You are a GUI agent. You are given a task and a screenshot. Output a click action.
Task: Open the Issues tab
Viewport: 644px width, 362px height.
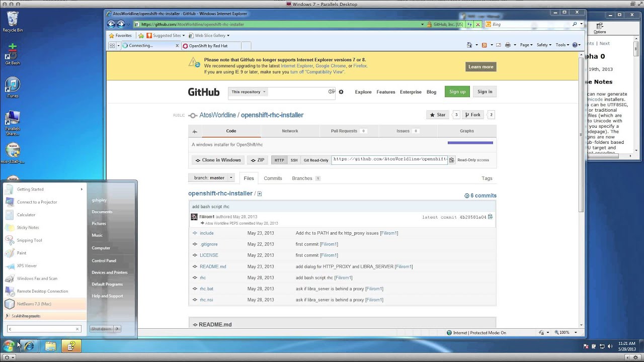(x=408, y=131)
